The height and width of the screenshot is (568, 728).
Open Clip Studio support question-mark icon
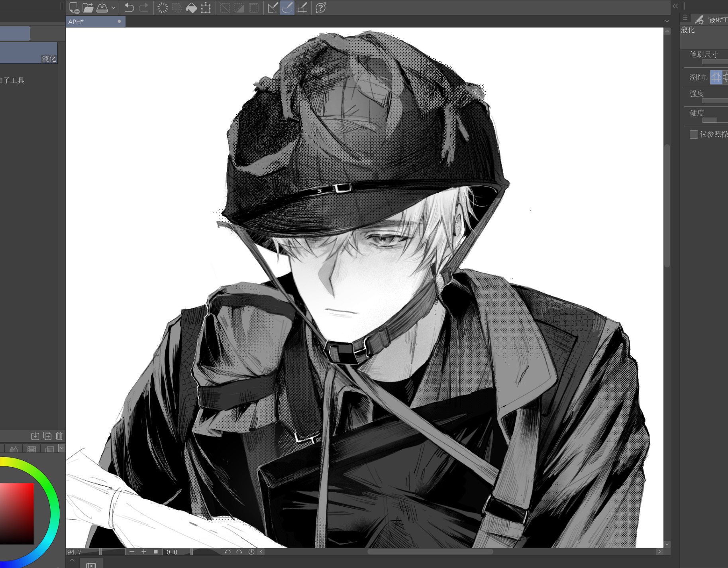(321, 8)
